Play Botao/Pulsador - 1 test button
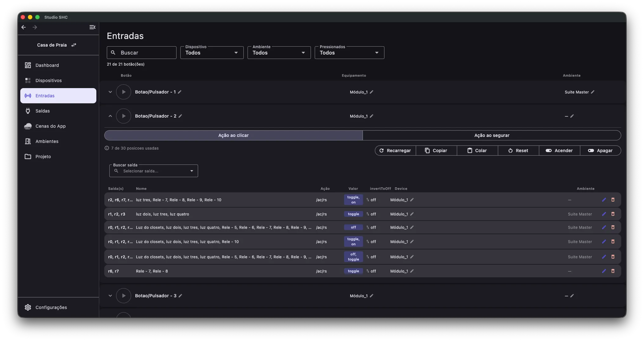The width and height of the screenshot is (644, 341). (x=124, y=92)
